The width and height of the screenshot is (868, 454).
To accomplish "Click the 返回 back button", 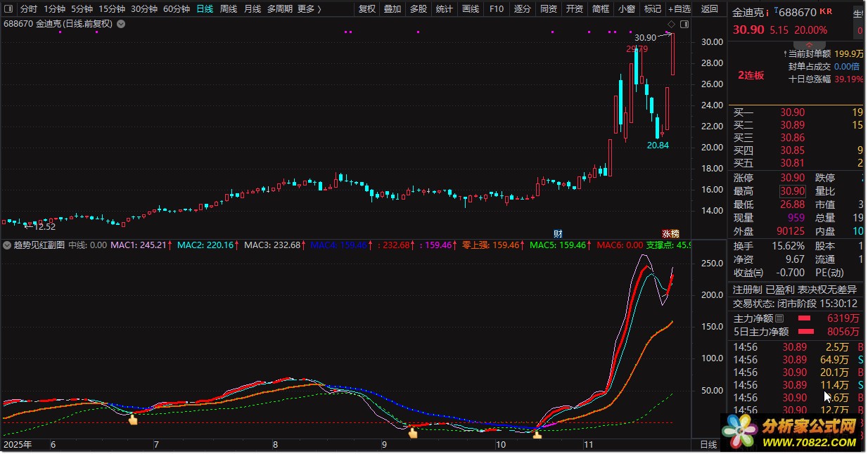I will click(x=710, y=9).
